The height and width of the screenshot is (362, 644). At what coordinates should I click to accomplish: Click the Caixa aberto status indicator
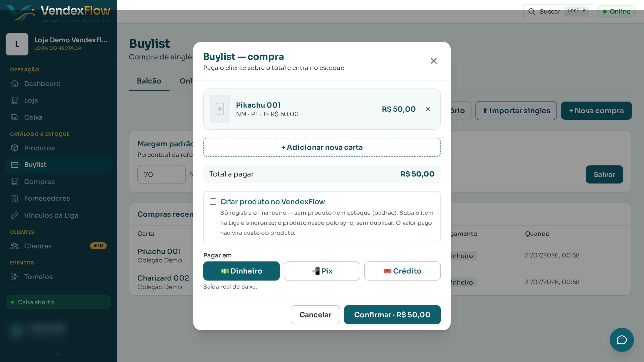pyautogui.click(x=58, y=302)
